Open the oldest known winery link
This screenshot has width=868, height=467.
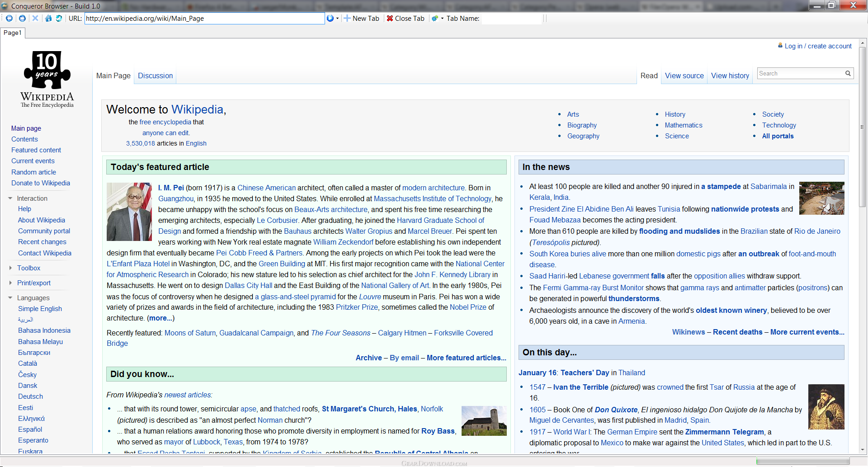(731, 310)
